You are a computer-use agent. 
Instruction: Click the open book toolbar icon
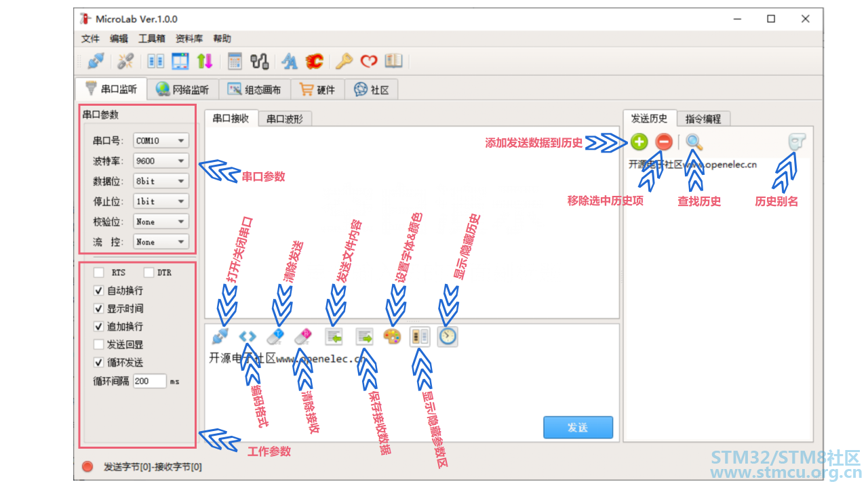click(393, 61)
